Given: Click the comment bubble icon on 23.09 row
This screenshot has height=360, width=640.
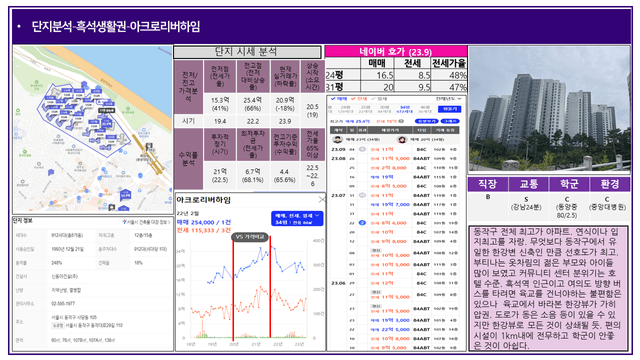Looking at the screenshot, I should (x=362, y=149).
